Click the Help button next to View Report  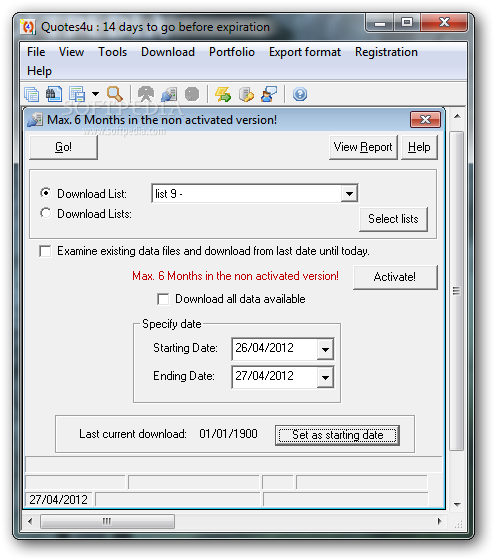419,147
